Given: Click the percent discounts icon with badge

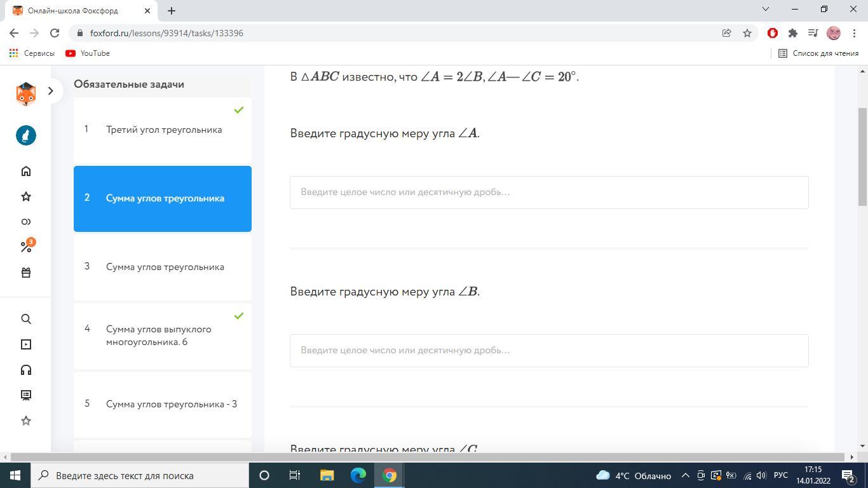Looking at the screenshot, I should [x=27, y=246].
